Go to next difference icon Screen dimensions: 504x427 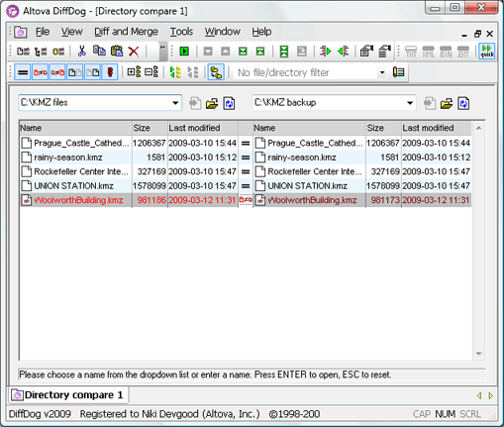point(208,52)
